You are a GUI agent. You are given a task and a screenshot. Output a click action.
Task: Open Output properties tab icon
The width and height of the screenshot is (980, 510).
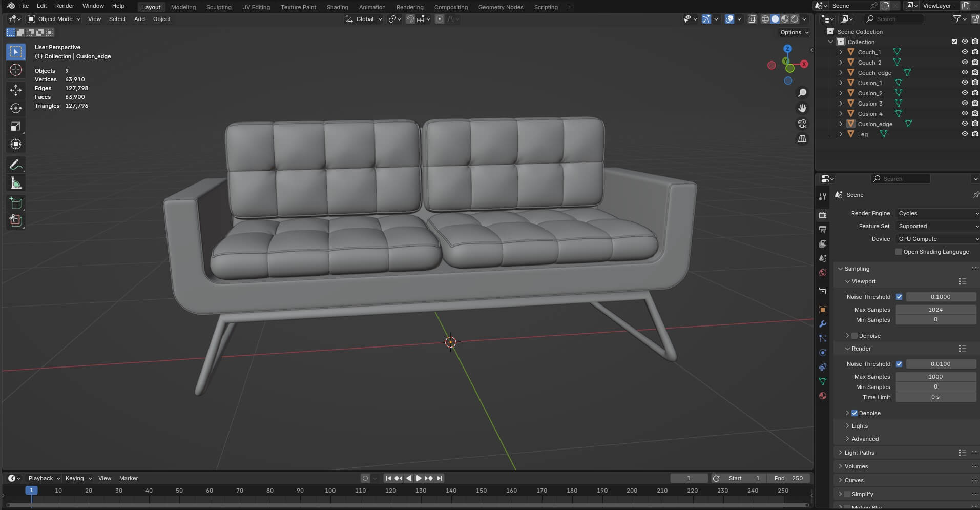(x=823, y=229)
